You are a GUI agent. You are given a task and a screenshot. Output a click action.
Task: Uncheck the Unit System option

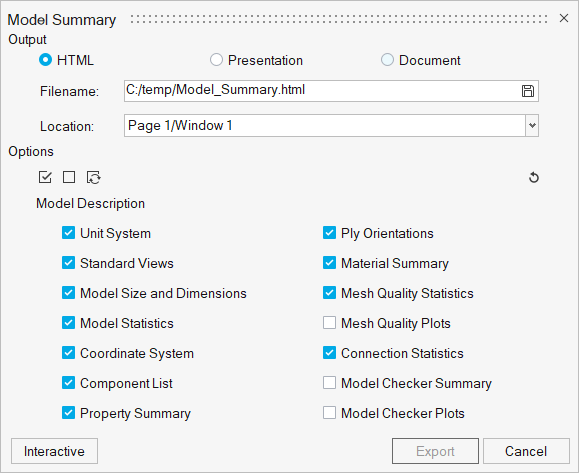click(x=69, y=233)
